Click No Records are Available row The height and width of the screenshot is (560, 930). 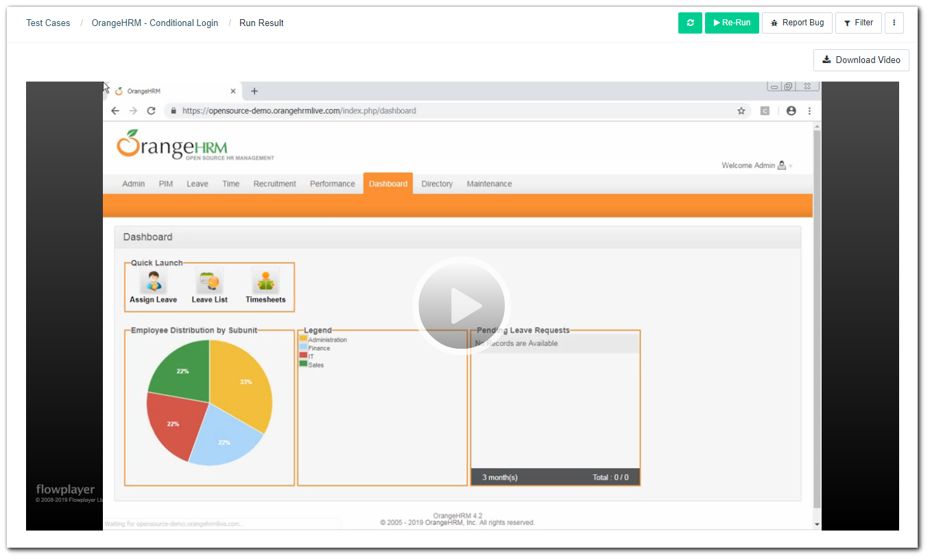point(556,343)
